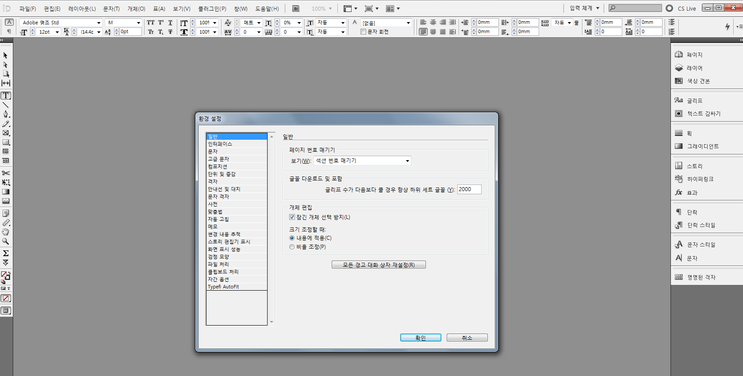Open the arrange documents dropdown
Image resolution: width=743 pixels, height=376 pixels.
pos(393,9)
